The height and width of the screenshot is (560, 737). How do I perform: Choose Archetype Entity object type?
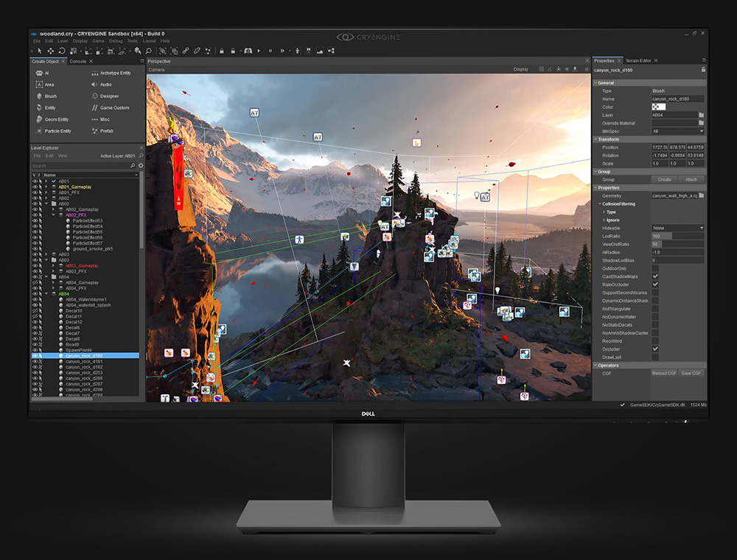point(111,73)
